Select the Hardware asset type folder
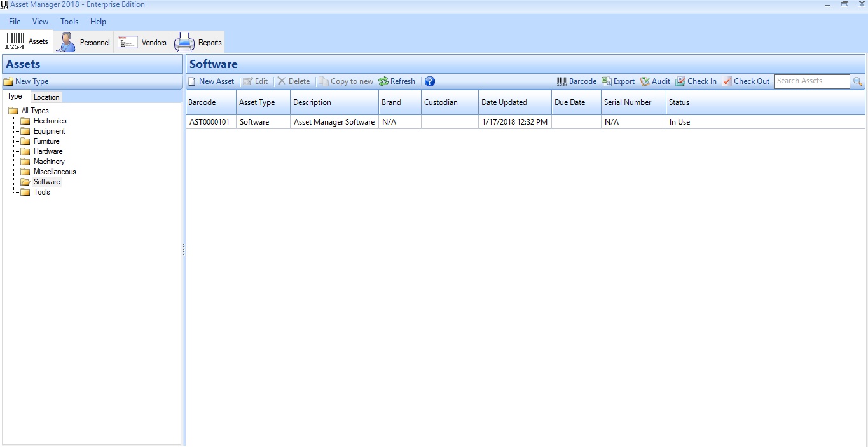Screen dimensions: 868x447 pos(48,151)
